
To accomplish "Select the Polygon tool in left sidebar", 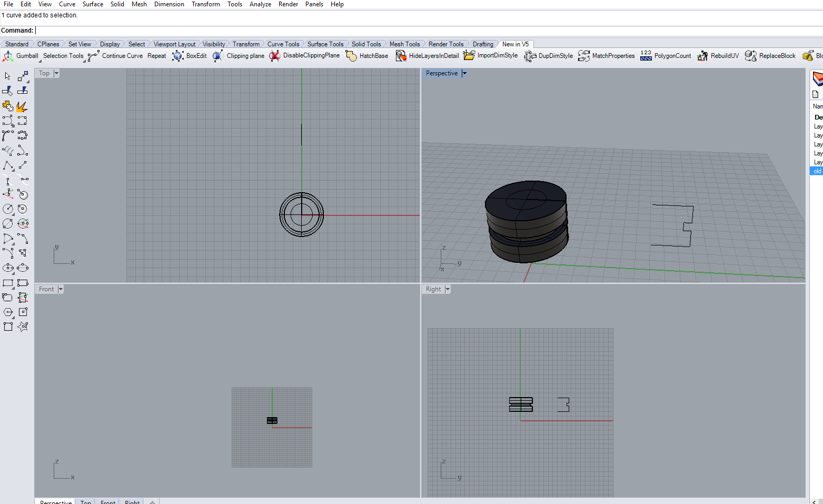I will pyautogui.click(x=7, y=312).
